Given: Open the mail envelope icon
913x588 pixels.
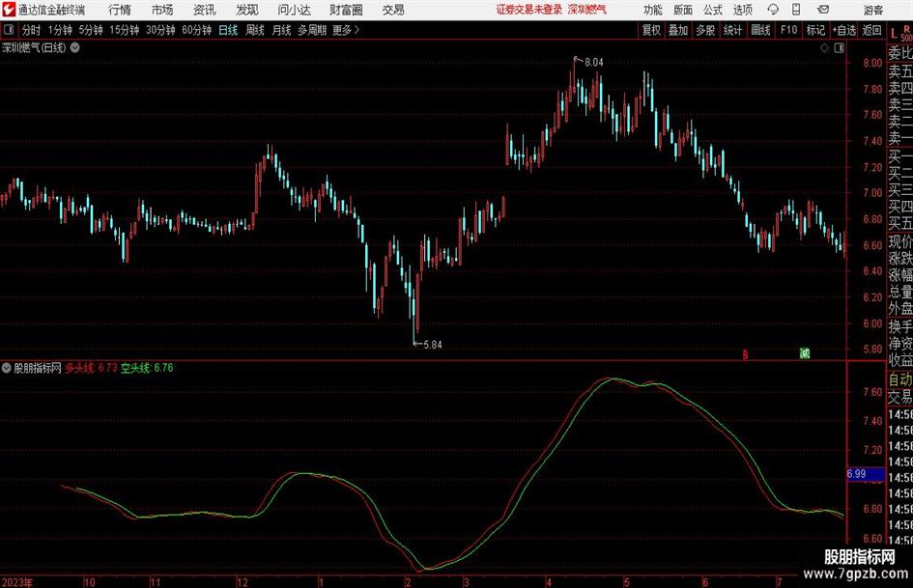Looking at the screenshot, I should pos(823,10).
